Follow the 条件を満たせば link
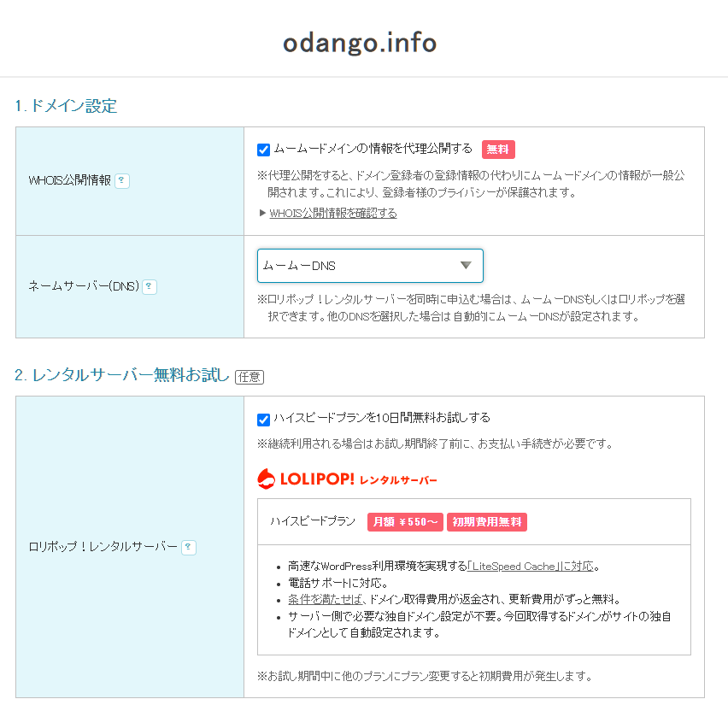This screenshot has height=705, width=728. (x=325, y=599)
